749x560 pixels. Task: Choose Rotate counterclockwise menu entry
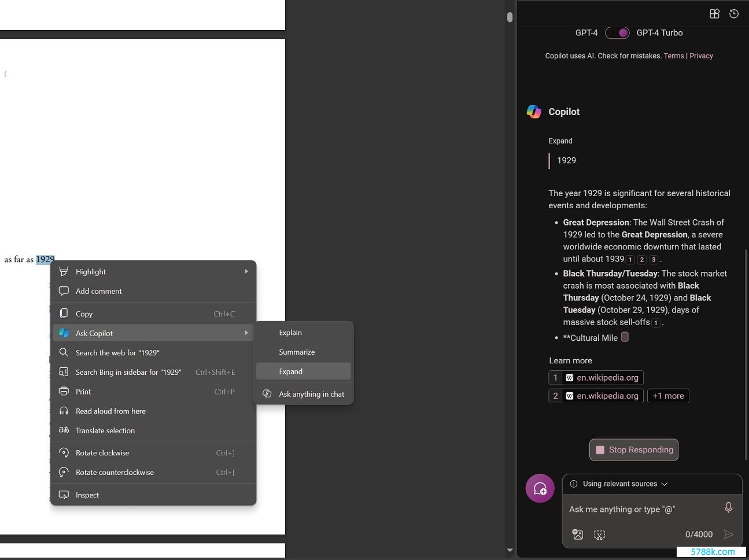[x=153, y=472]
